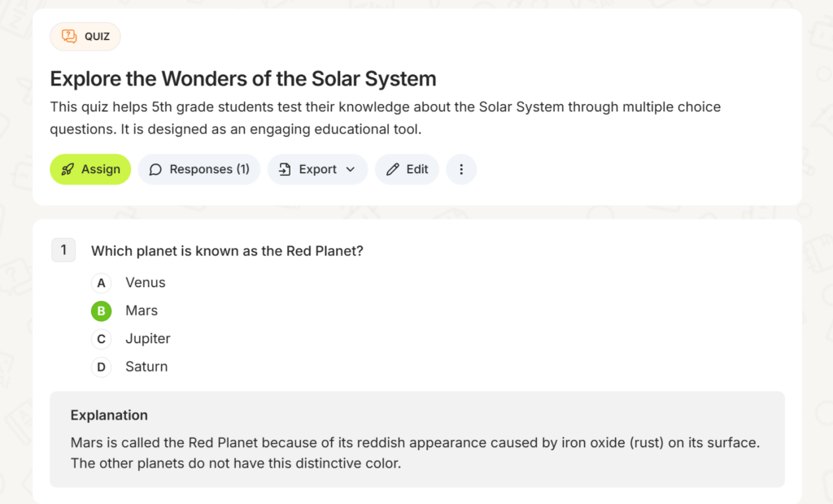Click the quiz chat-bubble icon in badge
Viewport: 833px width, 504px height.
click(69, 37)
